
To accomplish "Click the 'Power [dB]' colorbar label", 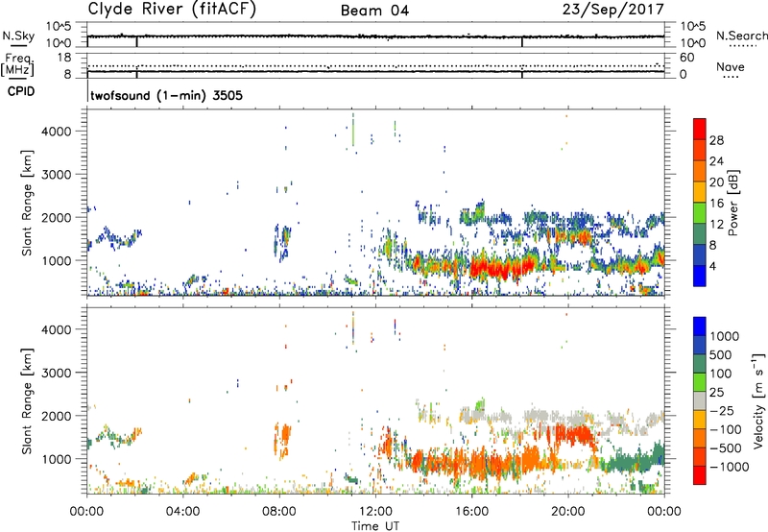I will point(733,203).
